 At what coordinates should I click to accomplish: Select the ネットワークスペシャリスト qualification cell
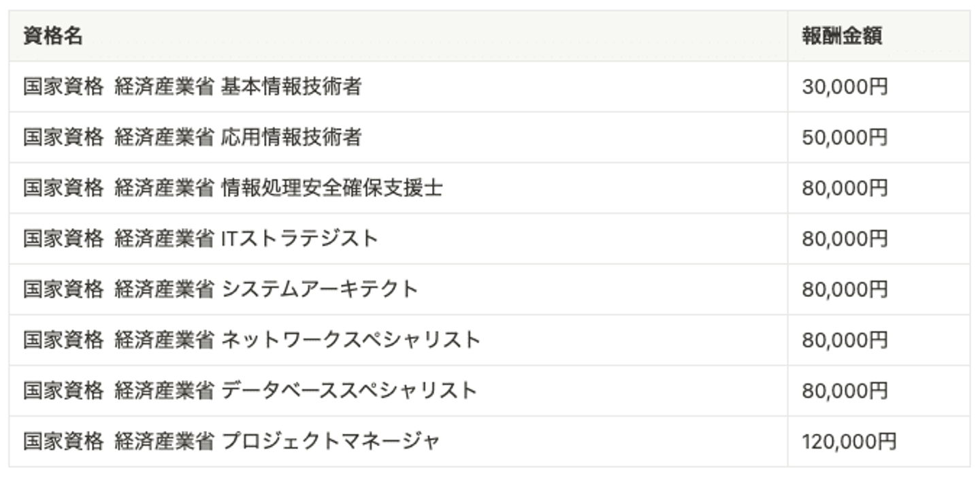pos(351,340)
